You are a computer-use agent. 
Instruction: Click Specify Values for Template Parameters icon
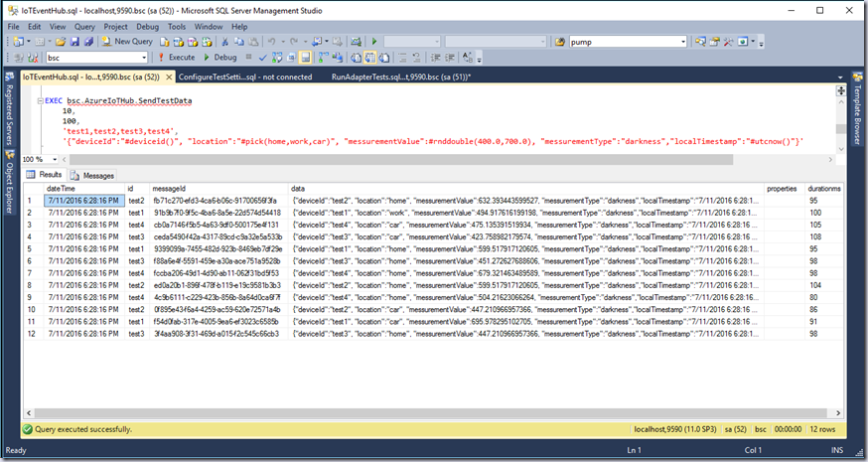(468, 57)
